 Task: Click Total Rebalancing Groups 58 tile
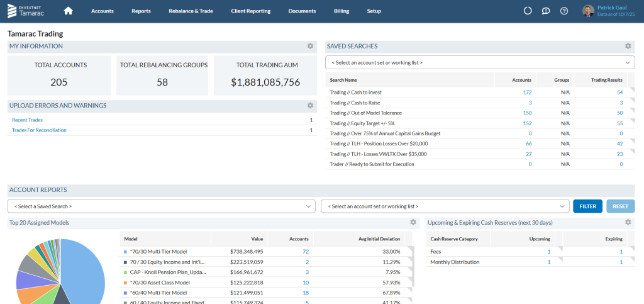(x=162, y=76)
